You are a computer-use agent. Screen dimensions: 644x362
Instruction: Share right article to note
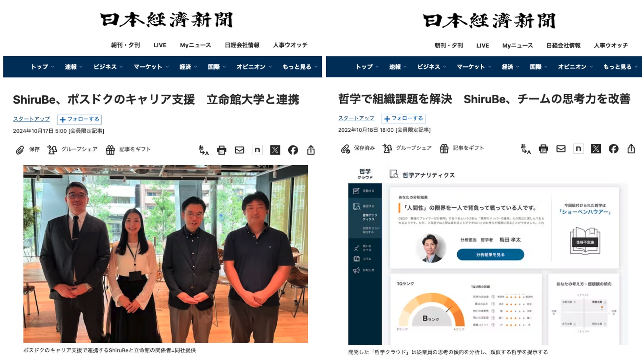click(x=578, y=149)
